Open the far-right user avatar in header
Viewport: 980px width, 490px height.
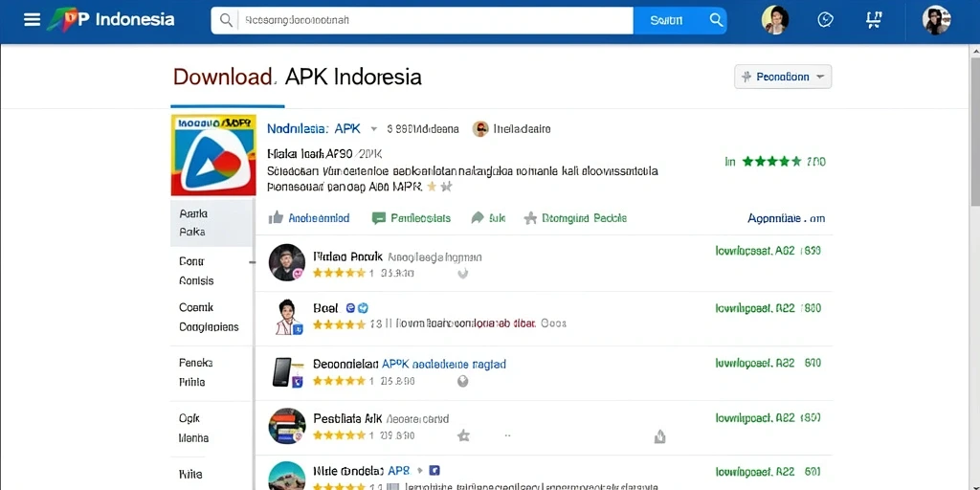[x=936, y=20]
